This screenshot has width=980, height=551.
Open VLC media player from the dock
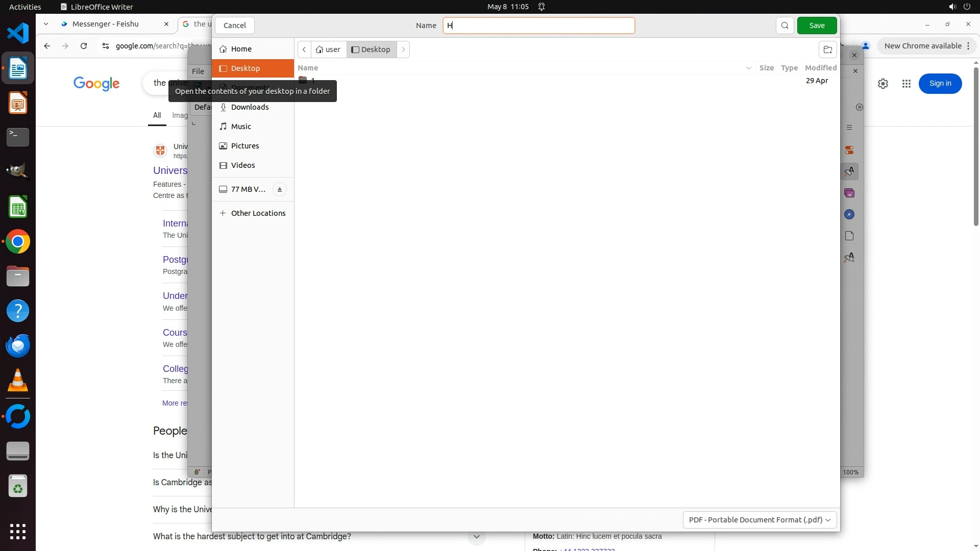click(18, 381)
